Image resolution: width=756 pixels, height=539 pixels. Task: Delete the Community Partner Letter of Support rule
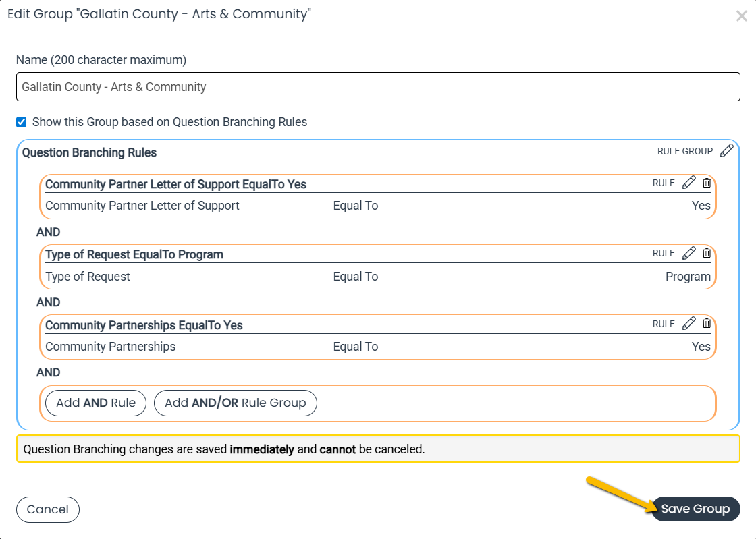707,183
